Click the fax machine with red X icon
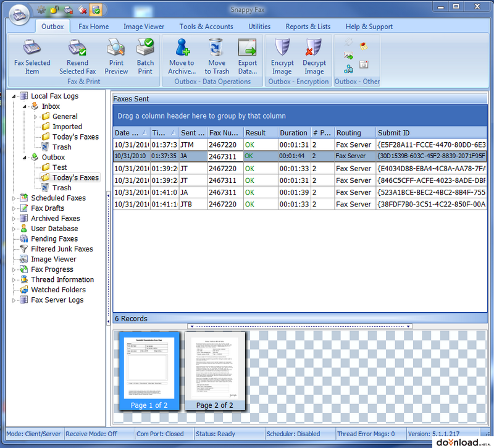The width and height of the screenshot is (494, 448). coord(69,10)
